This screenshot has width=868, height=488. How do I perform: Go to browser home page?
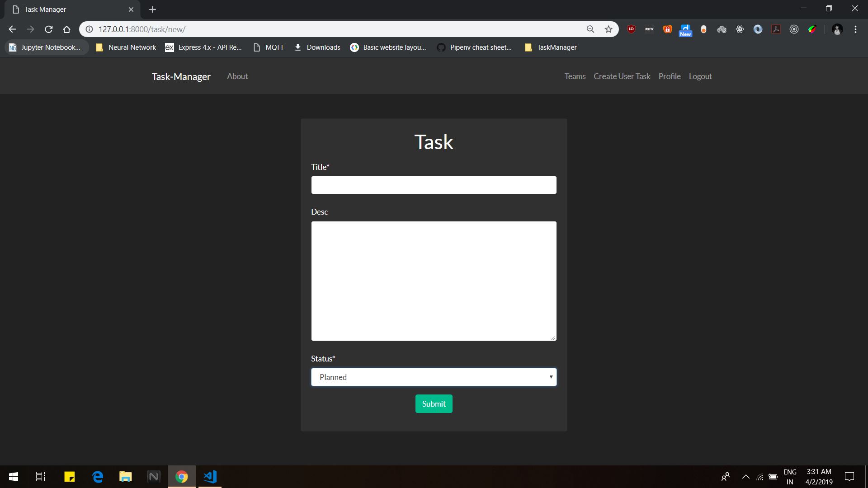66,29
